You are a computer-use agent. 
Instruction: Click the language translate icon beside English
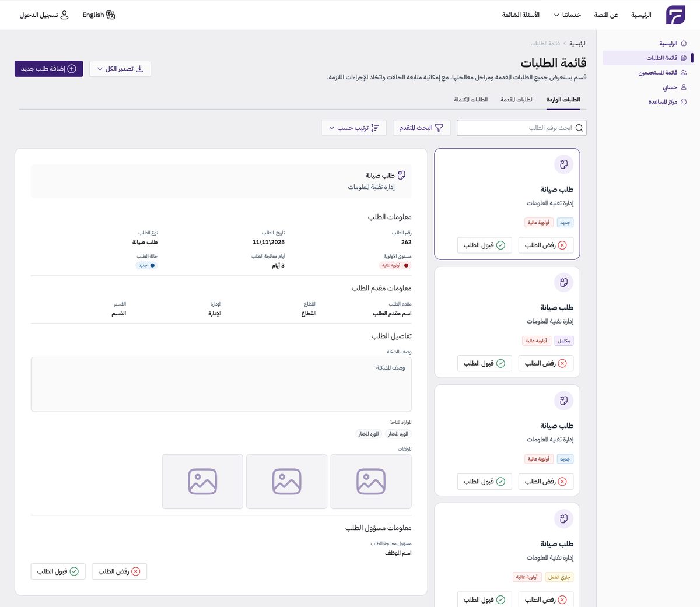click(111, 15)
